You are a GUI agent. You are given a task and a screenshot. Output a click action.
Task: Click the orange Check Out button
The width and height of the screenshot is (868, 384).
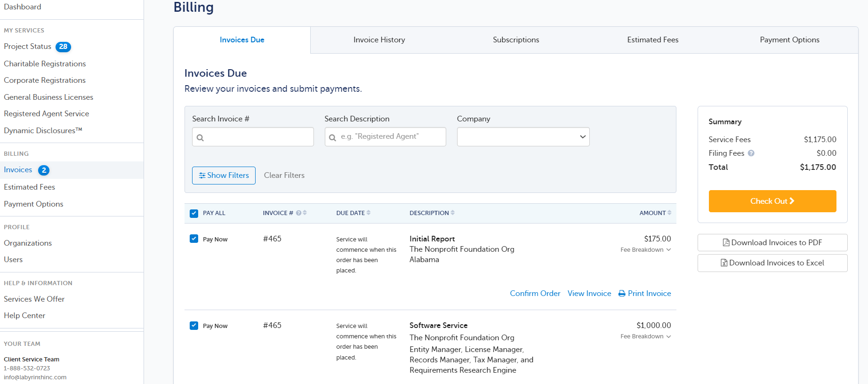coord(772,201)
